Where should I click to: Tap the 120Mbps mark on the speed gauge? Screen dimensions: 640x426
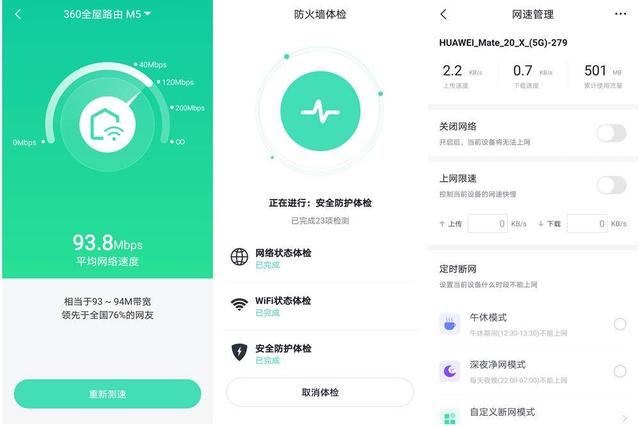(176, 82)
